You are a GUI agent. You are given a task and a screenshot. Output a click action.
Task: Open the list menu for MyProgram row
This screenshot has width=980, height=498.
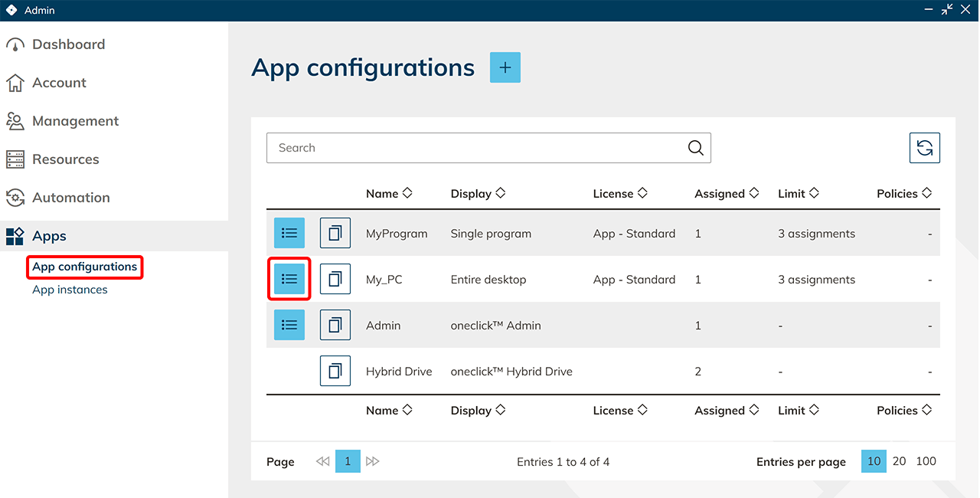[289, 234]
